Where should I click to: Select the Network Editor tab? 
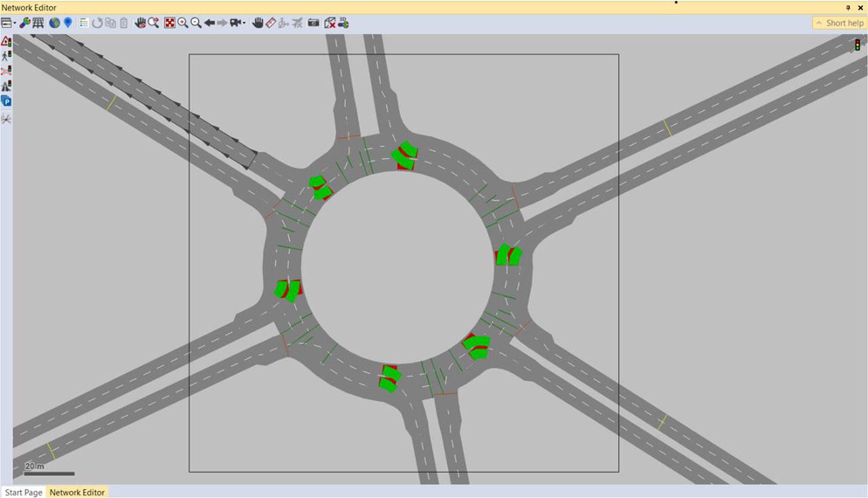click(x=77, y=493)
